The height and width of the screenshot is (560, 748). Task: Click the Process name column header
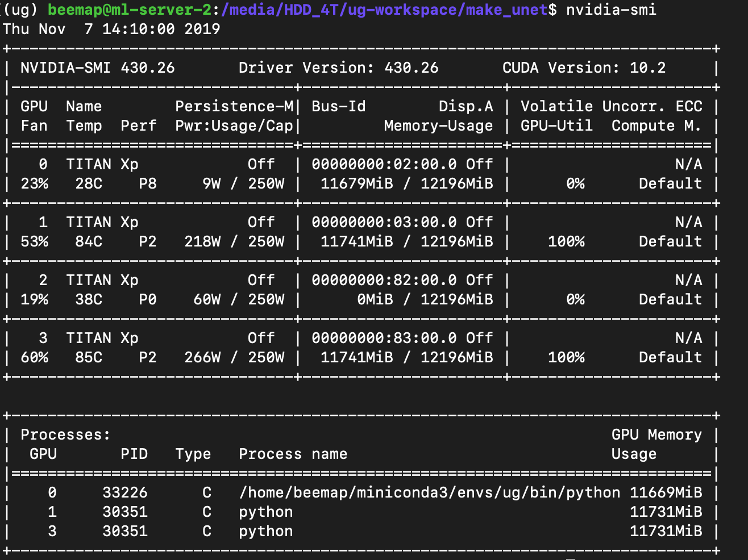click(293, 454)
